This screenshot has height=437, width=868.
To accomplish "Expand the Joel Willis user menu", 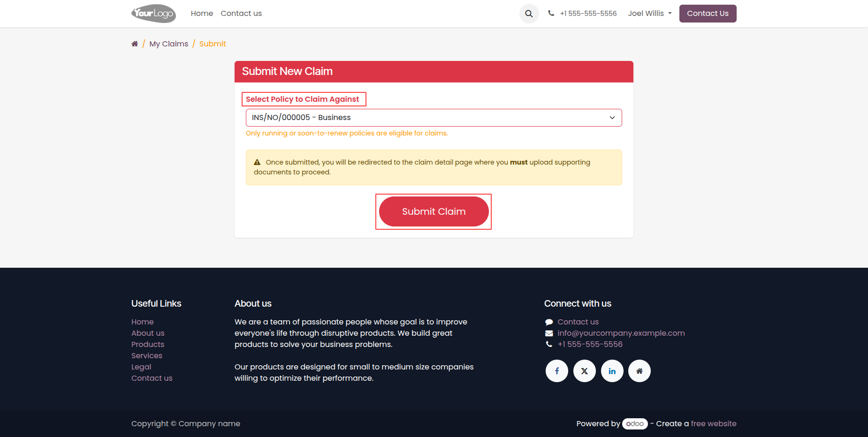I will click(650, 14).
